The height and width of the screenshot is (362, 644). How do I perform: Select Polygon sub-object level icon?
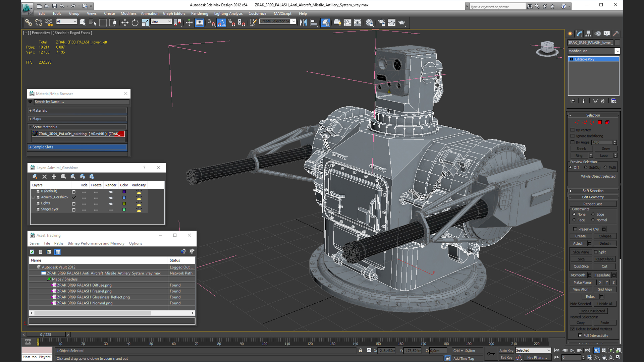tap(600, 122)
